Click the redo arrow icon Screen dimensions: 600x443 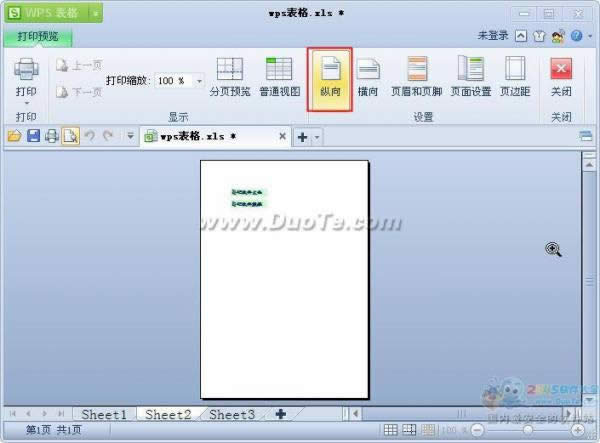(108, 135)
